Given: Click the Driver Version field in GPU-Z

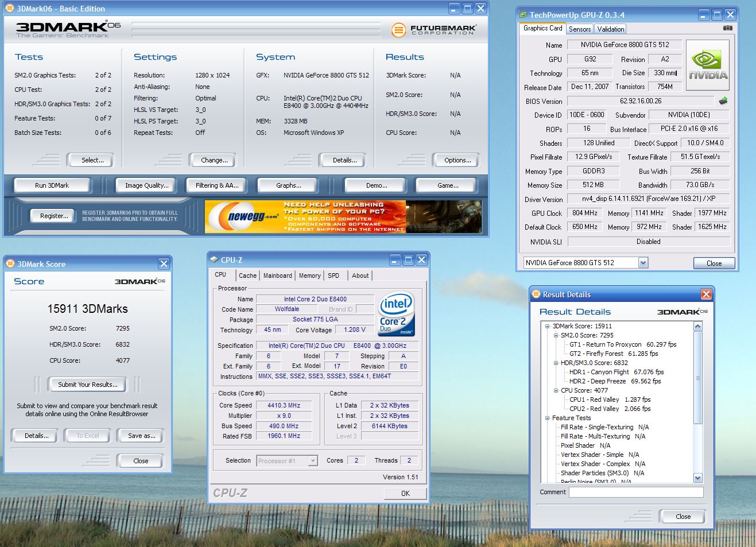Looking at the screenshot, I should [648, 199].
